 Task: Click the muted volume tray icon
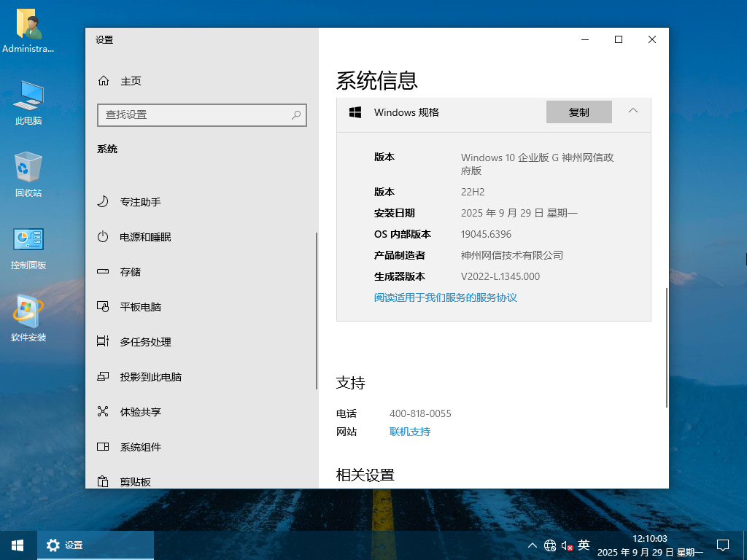click(x=567, y=545)
